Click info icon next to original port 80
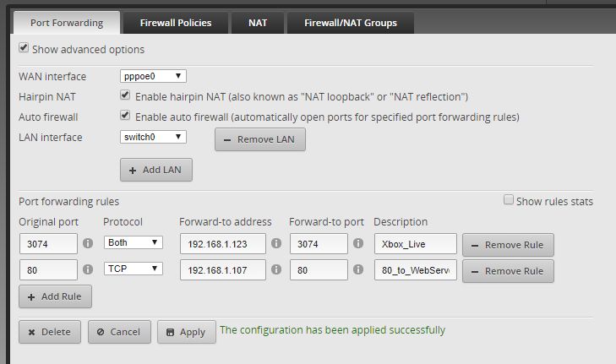Viewport: 616px width, 364px height. pos(88,270)
